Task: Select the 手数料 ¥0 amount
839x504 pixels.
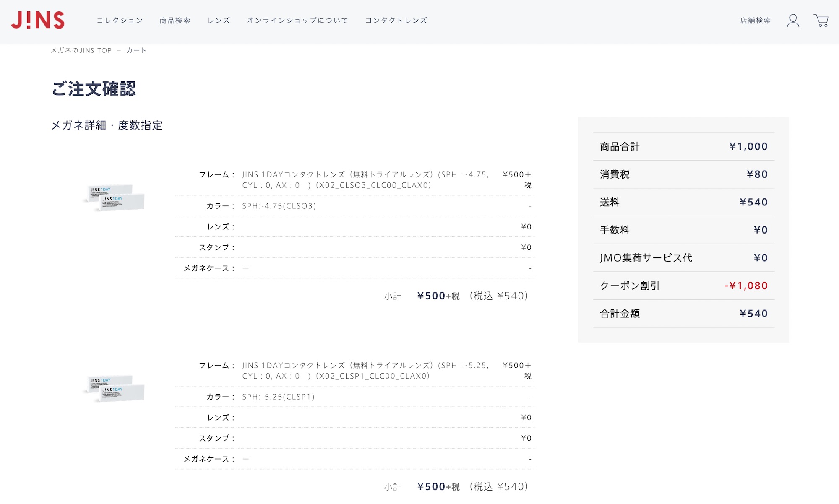Action: (x=761, y=230)
